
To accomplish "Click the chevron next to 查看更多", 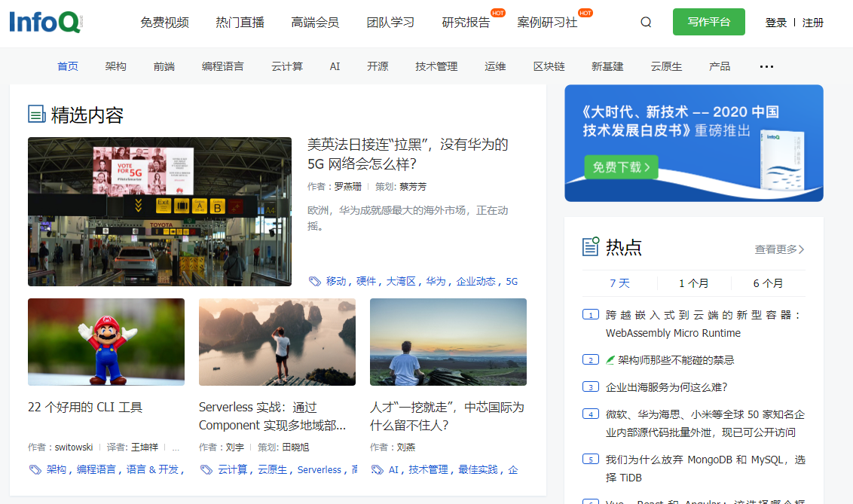I will click(800, 249).
